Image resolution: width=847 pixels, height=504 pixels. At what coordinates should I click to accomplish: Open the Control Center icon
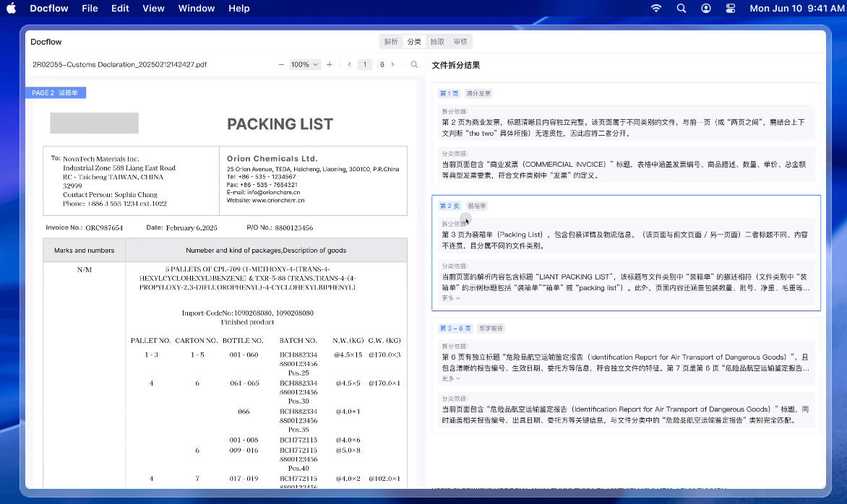[x=731, y=9]
